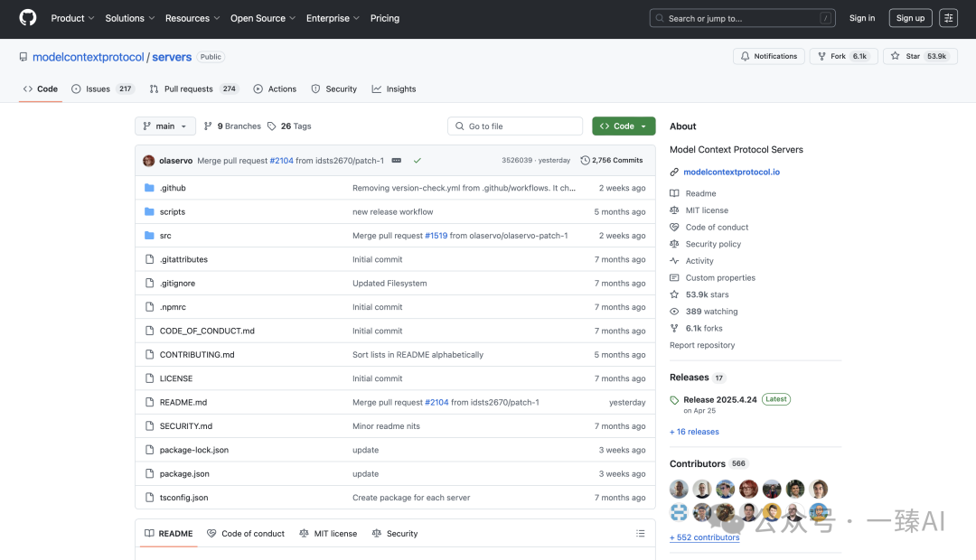Open SECURITY.md file
The width and height of the screenshot is (976, 560).
pyautogui.click(x=185, y=426)
